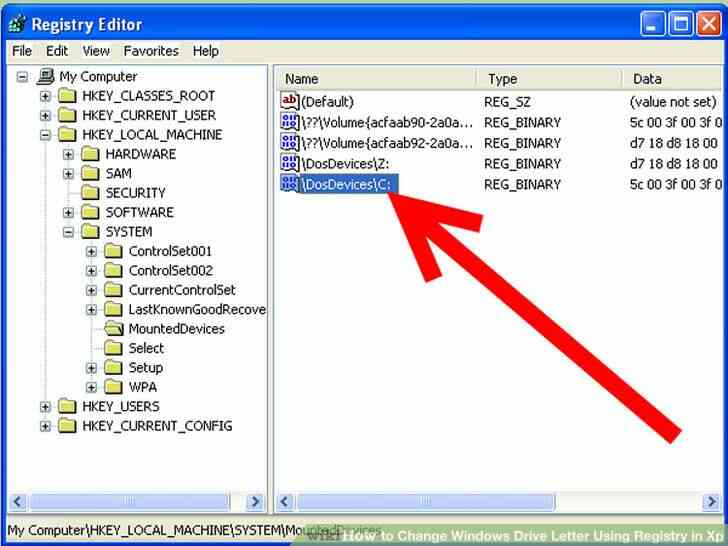Minimize the Registry Editor window
The height and width of the screenshot is (546, 728).
click(653, 24)
